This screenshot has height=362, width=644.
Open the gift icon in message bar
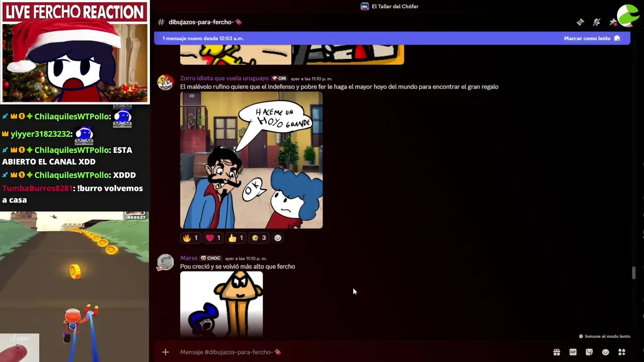click(x=556, y=352)
